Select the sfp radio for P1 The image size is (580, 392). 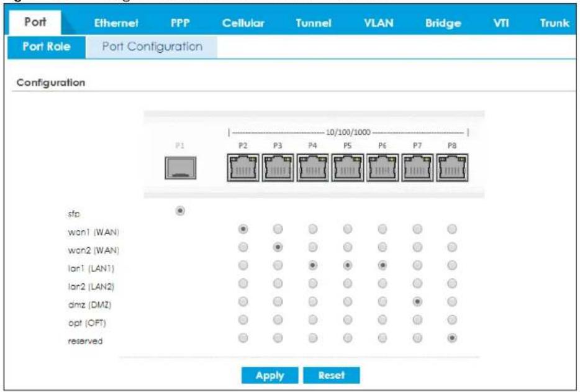(180, 211)
